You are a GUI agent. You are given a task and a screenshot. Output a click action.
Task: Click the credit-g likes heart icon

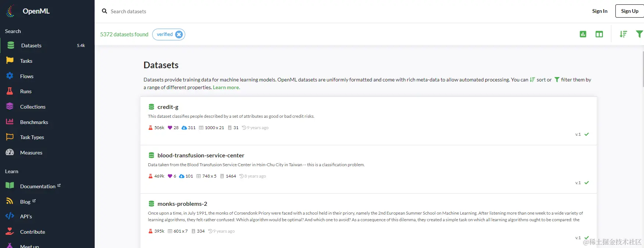pos(170,128)
